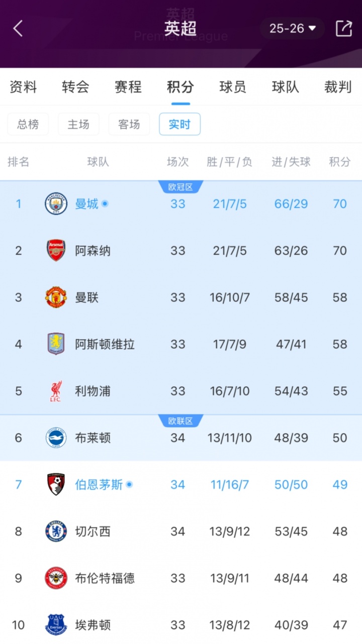Select the 实时 live standings filter
The image size is (362, 644).
179,124
